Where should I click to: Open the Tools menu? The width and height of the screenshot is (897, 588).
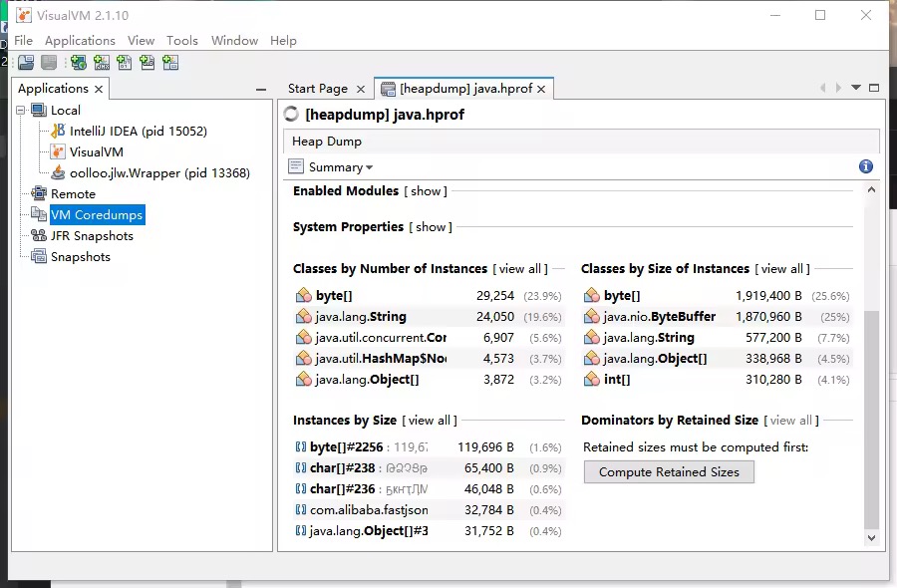point(182,40)
